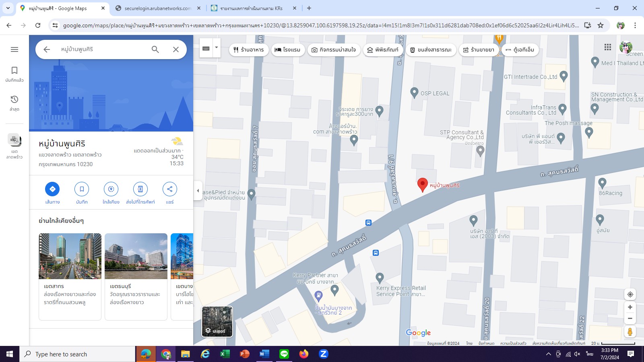The height and width of the screenshot is (362, 644).
Task: Open Nearby (ใกล้เคียง) search icon
Action: tap(111, 189)
